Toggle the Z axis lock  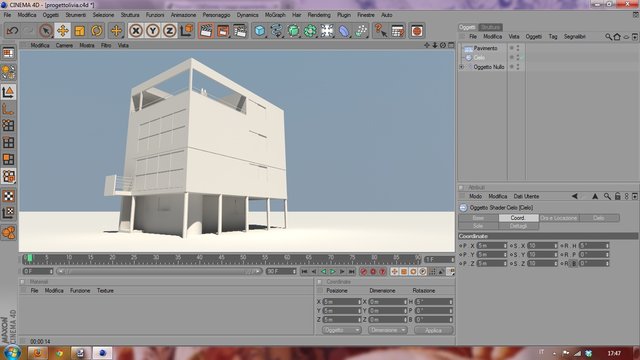click(169, 31)
